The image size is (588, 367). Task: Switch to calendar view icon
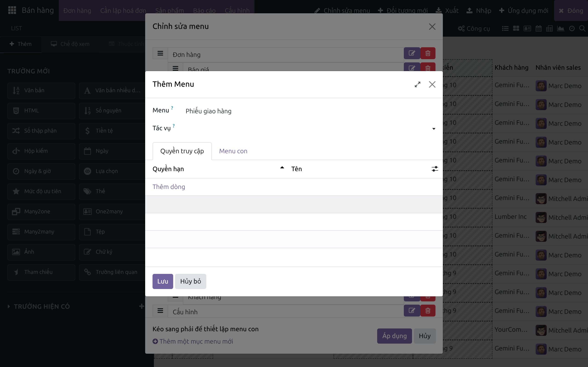click(x=539, y=28)
